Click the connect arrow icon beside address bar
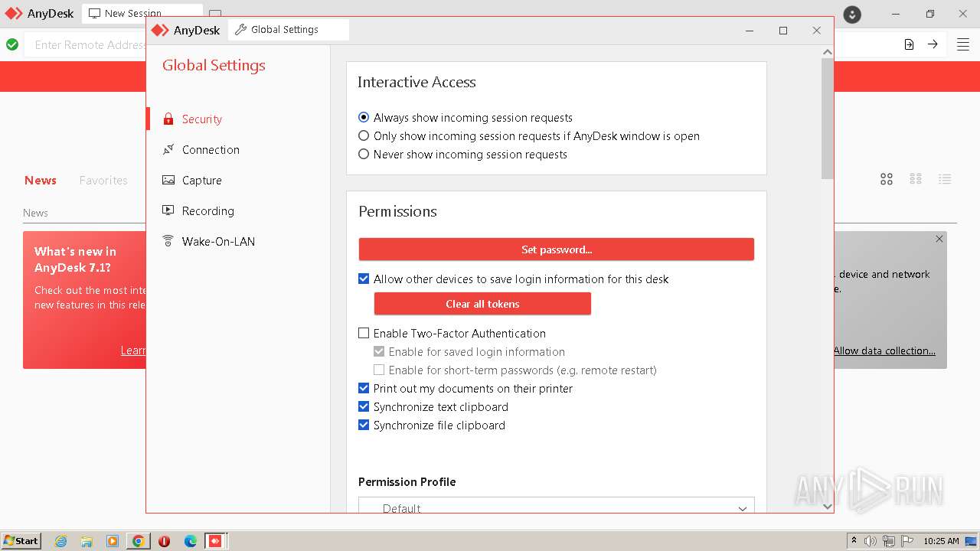Viewport: 980px width, 551px height. (x=933, y=44)
